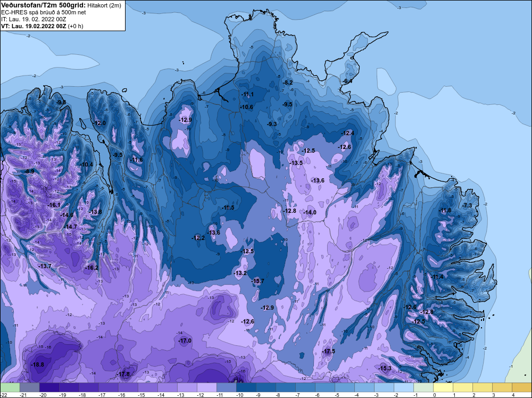Click the -14.7 temperature label
The image size is (532, 398).
pyautogui.click(x=71, y=227)
